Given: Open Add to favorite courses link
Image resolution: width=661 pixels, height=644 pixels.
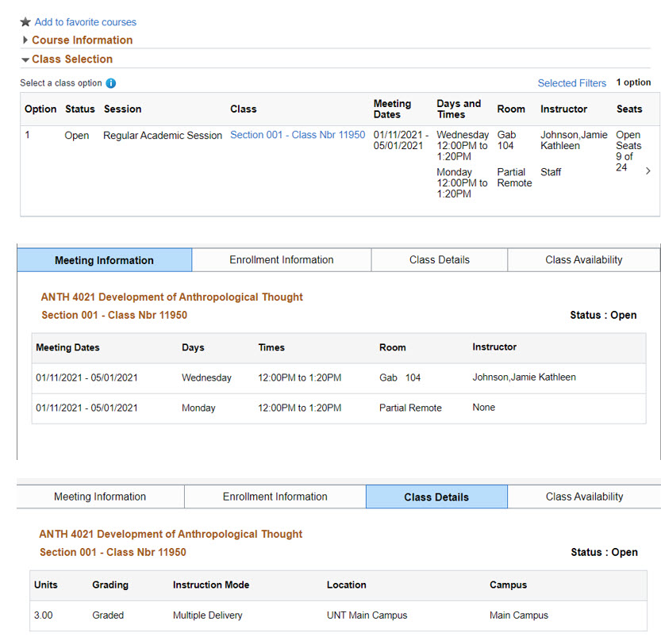Looking at the screenshot, I should click(85, 22).
